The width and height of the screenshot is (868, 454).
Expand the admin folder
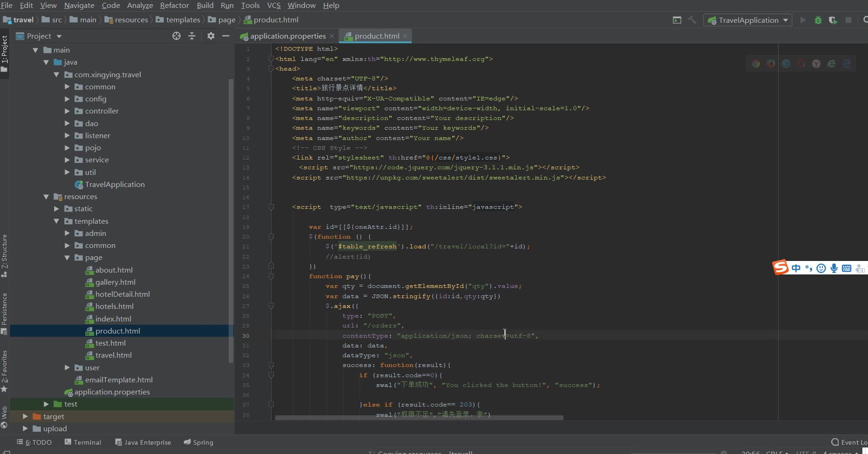(x=67, y=233)
